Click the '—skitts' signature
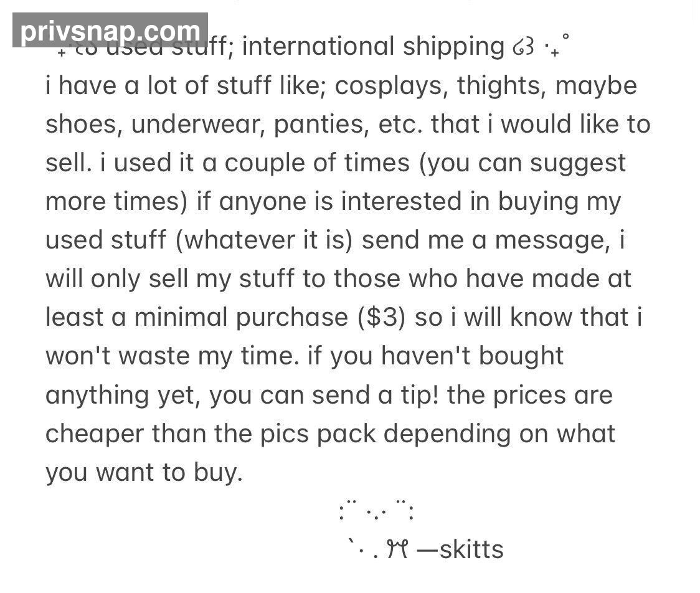700x593 pixels. 460,549
